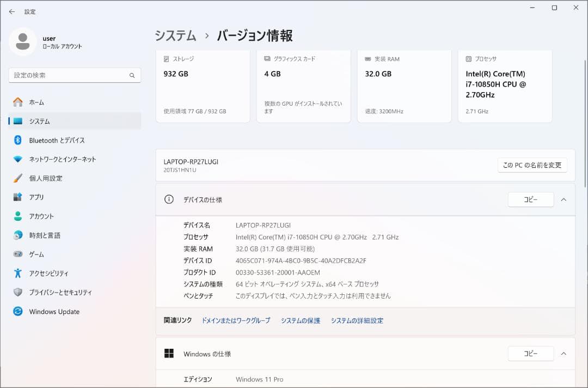588x388 pixels.
Task: Click システム in the breadcrumb
Action: tap(175, 35)
